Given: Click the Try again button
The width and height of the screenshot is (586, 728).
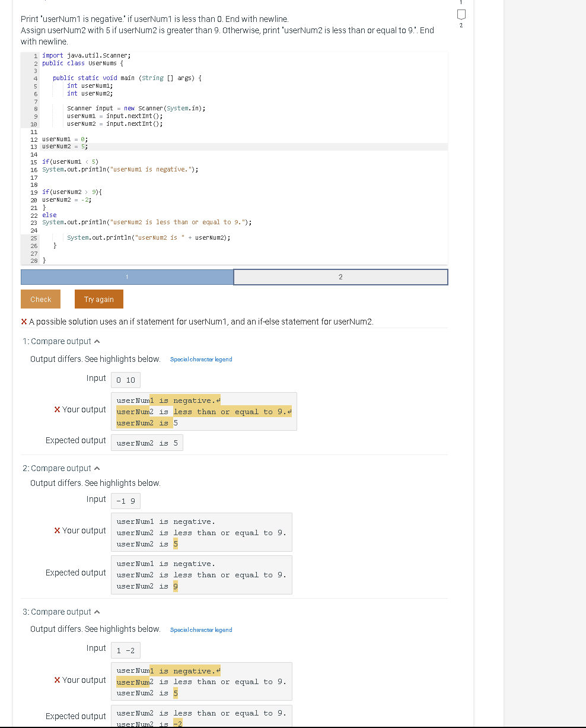Looking at the screenshot, I should [98, 298].
